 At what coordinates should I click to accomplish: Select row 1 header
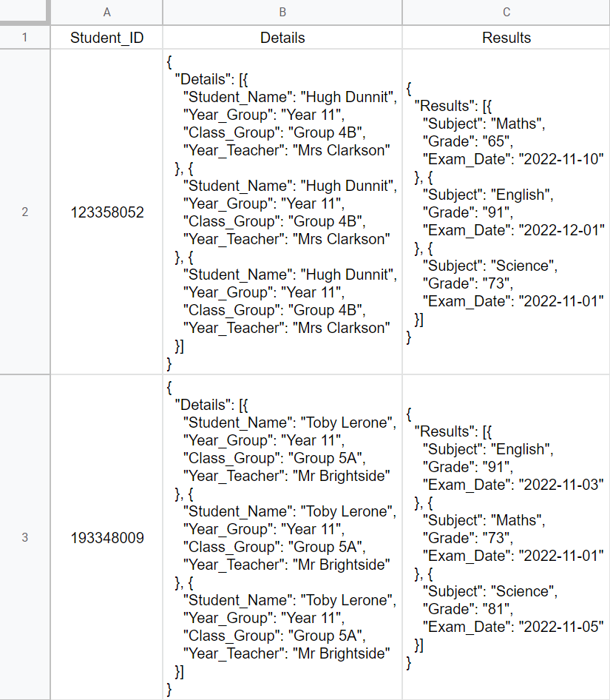tap(24, 38)
